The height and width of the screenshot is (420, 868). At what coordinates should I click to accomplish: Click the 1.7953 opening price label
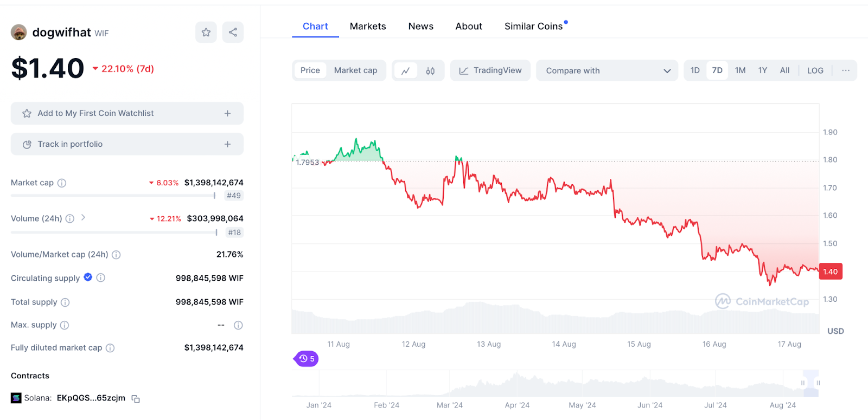pyautogui.click(x=308, y=163)
